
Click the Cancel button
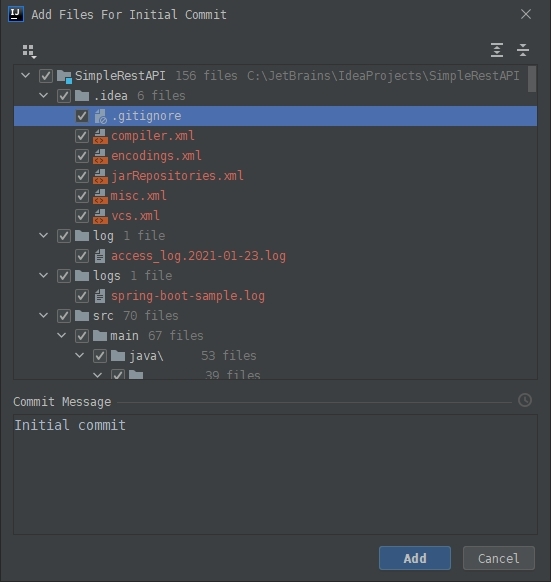pyautogui.click(x=499, y=558)
